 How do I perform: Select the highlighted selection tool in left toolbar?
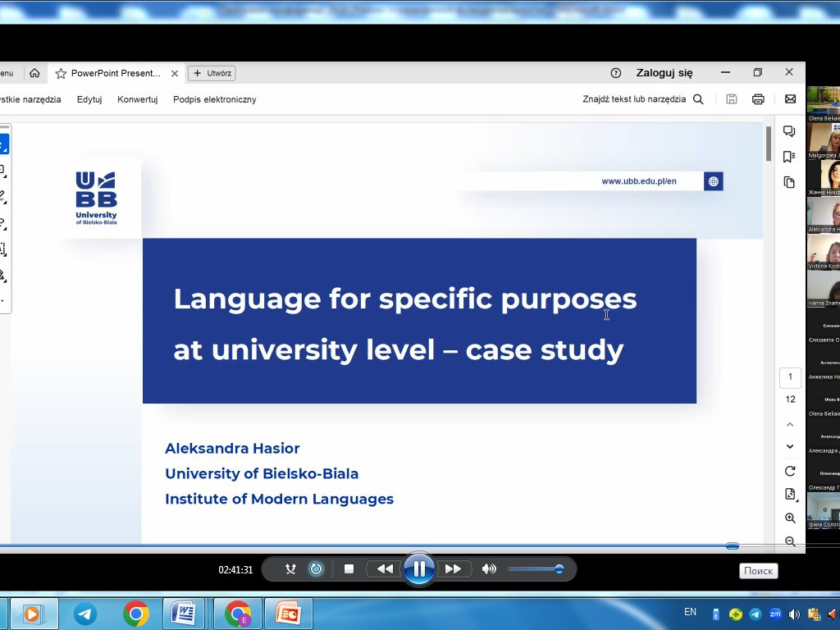(3, 144)
